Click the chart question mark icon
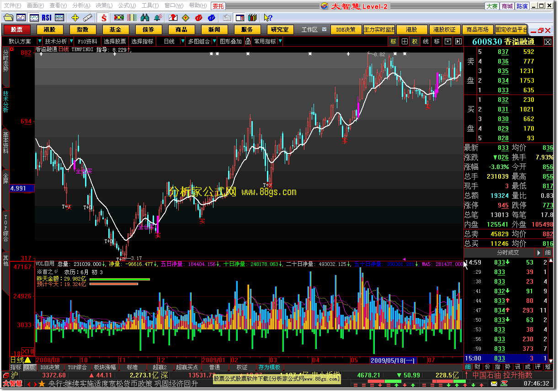The width and height of the screenshot is (559, 392). 173,18
